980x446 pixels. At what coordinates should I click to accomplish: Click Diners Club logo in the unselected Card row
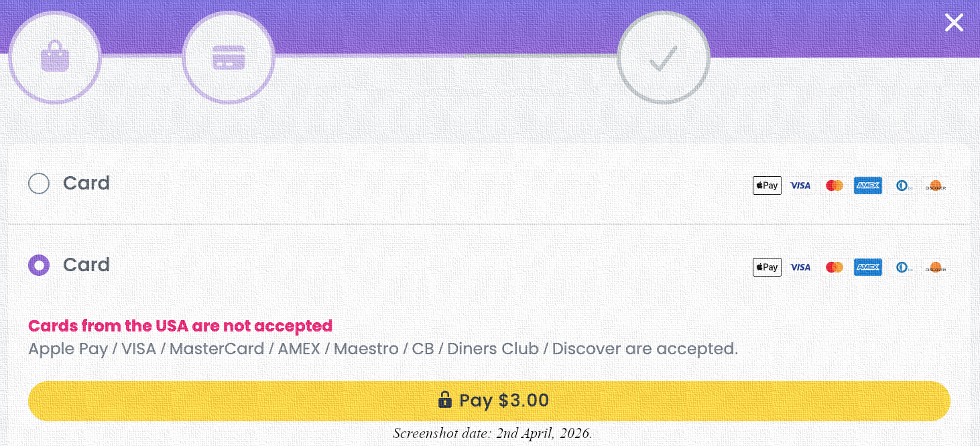(902, 185)
